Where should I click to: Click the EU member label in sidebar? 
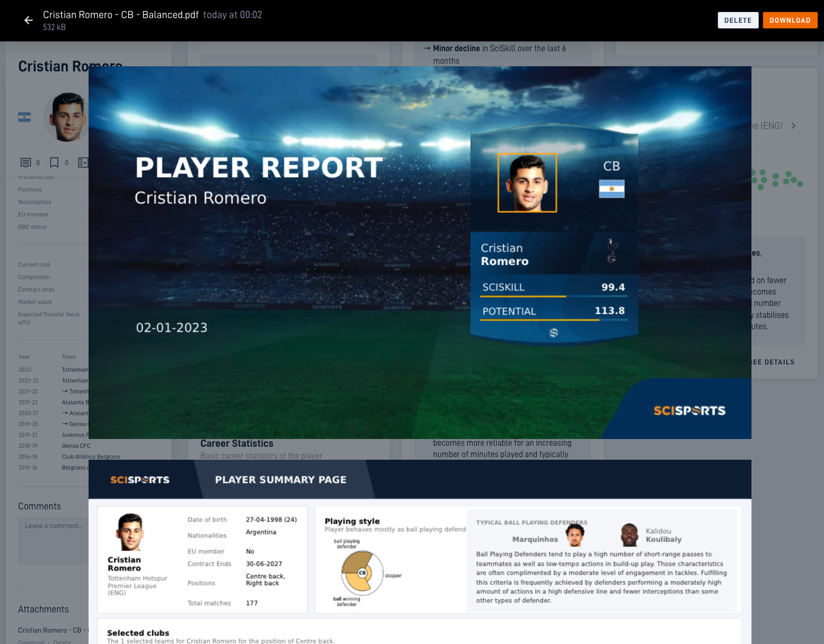click(x=33, y=214)
